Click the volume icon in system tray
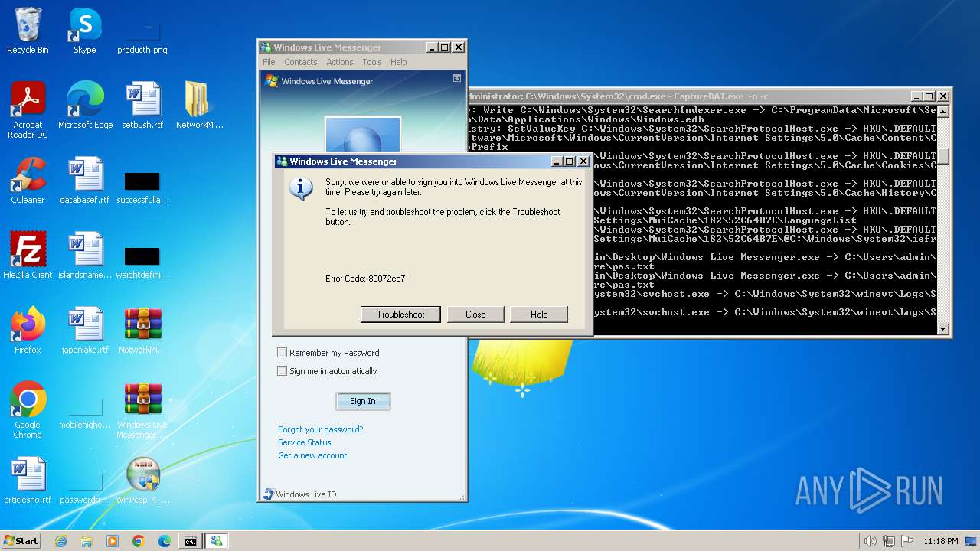The image size is (980, 551). coord(870,541)
